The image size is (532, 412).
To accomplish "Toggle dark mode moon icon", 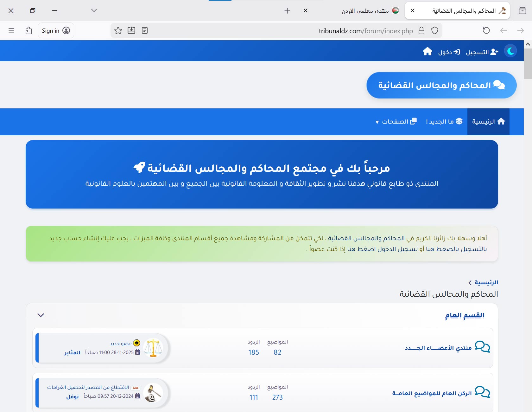I will [510, 51].
